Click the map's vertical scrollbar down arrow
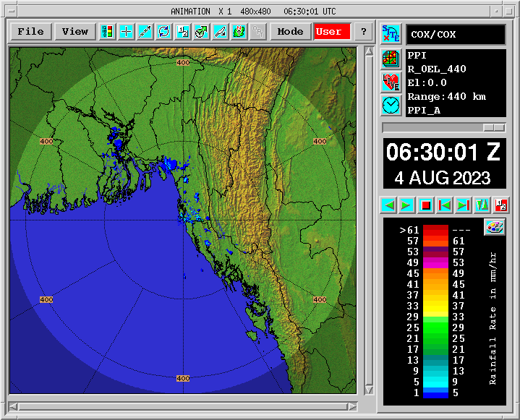 (x=369, y=390)
